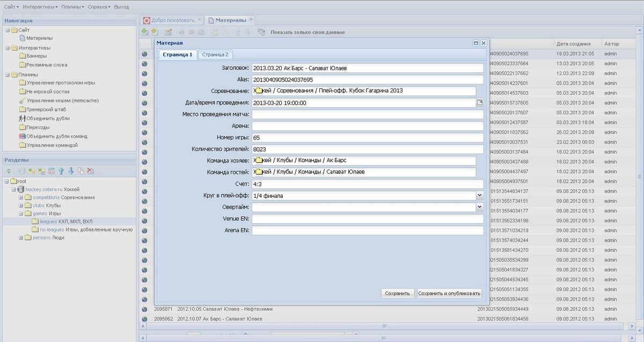Collapse the games Игры tree node

coord(21,213)
